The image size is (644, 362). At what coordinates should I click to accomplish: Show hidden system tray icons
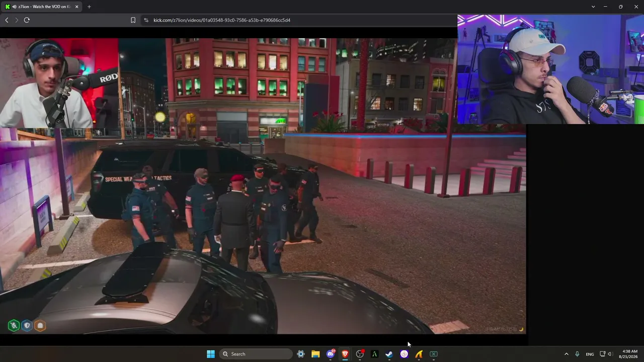[566, 354]
